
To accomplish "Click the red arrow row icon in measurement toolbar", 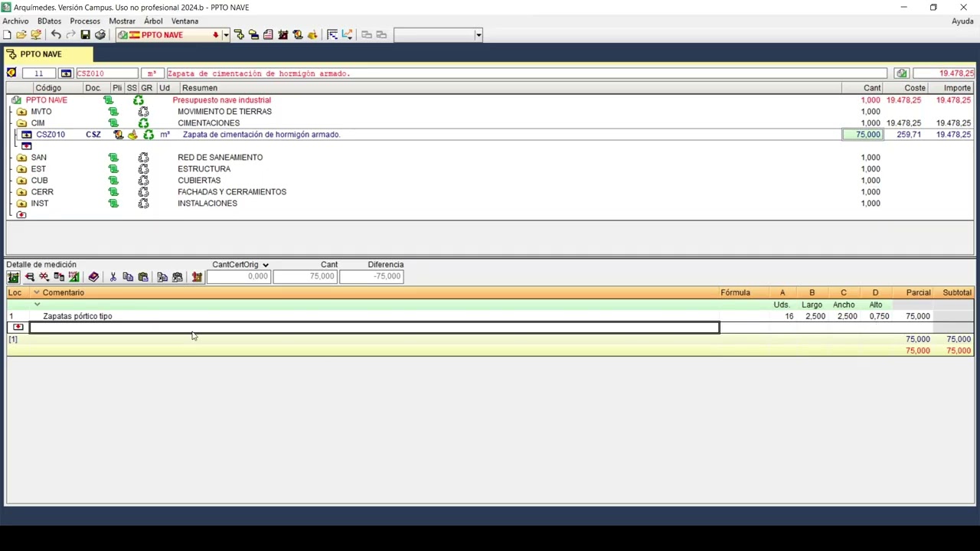I will click(x=29, y=277).
